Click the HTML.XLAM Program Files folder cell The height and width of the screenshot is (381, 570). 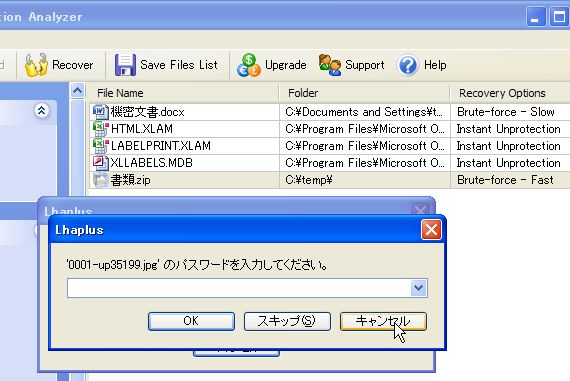pos(365,129)
